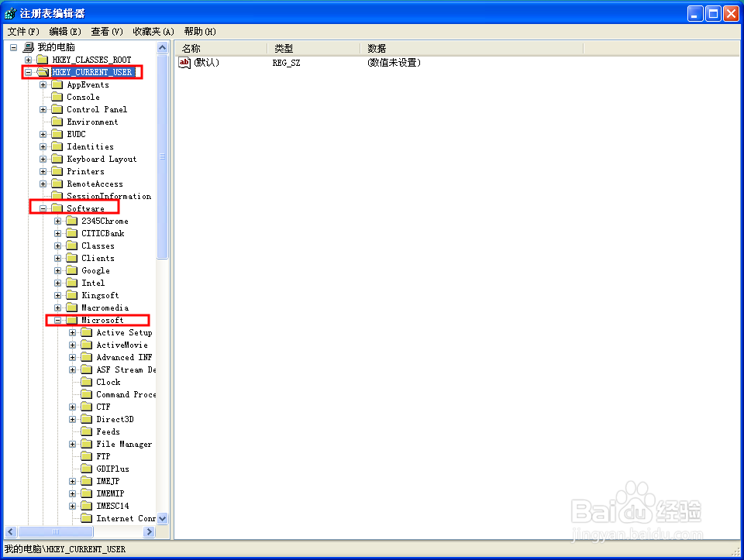The height and width of the screenshot is (560, 744).
Task: Expand the CTF key
Action: pos(73,407)
